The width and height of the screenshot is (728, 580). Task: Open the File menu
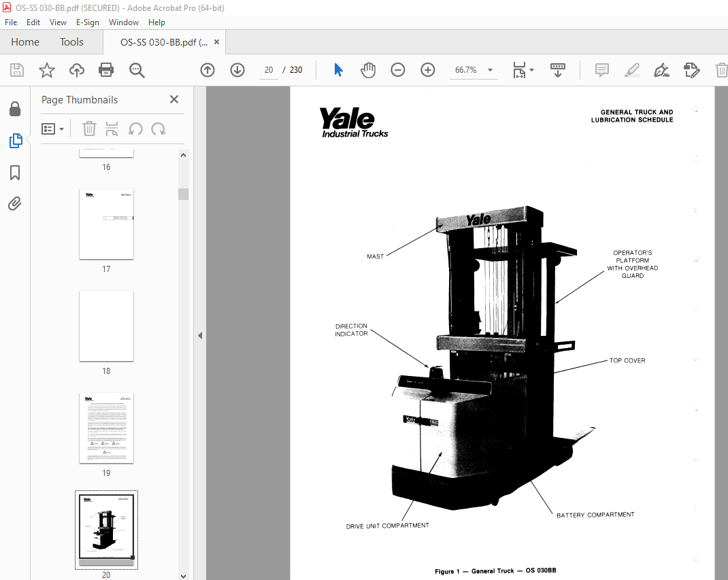pyautogui.click(x=11, y=22)
